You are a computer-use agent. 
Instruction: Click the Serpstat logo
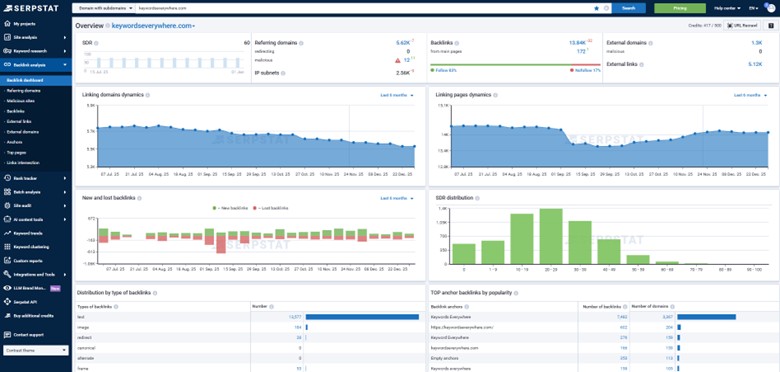31,8
